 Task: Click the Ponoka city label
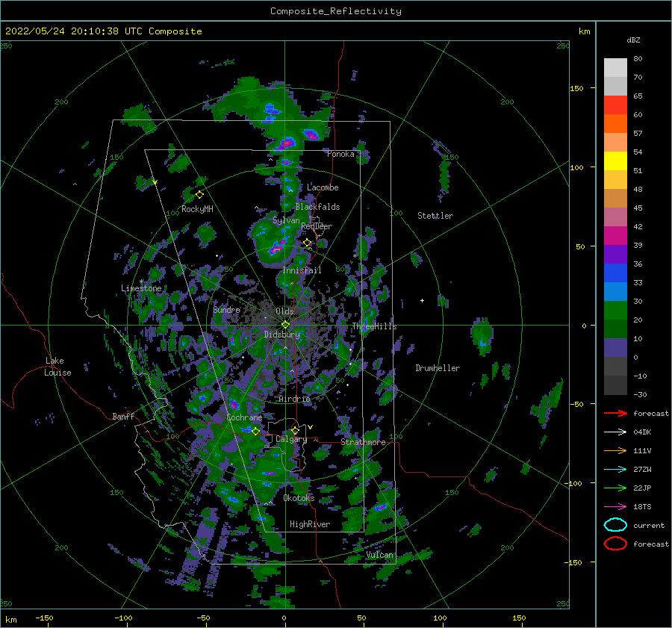tap(340, 154)
